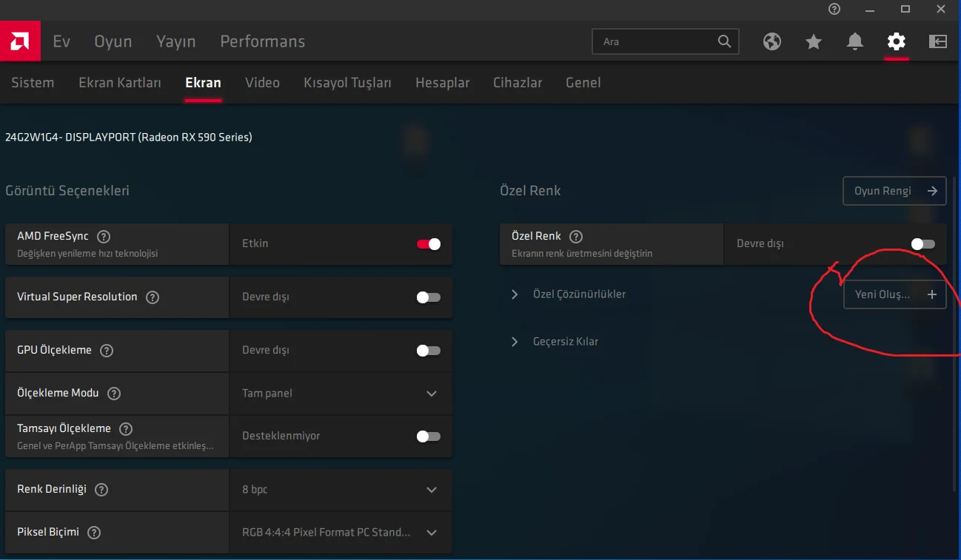Show help for GPU Ölçekleme

[107, 351]
